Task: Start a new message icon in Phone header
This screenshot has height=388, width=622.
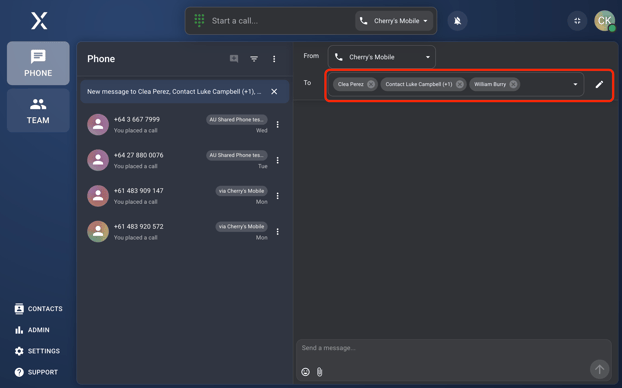Action: 234,59
